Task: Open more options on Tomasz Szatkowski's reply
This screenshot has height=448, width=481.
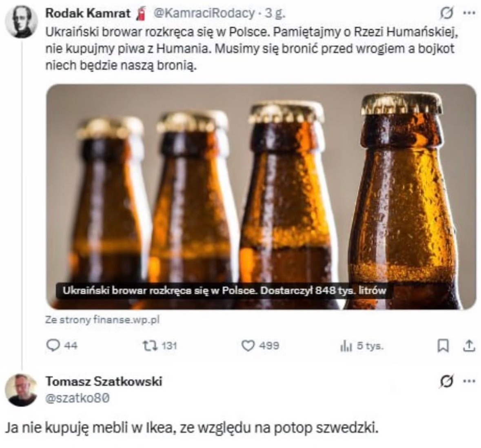Action: pos(469,381)
